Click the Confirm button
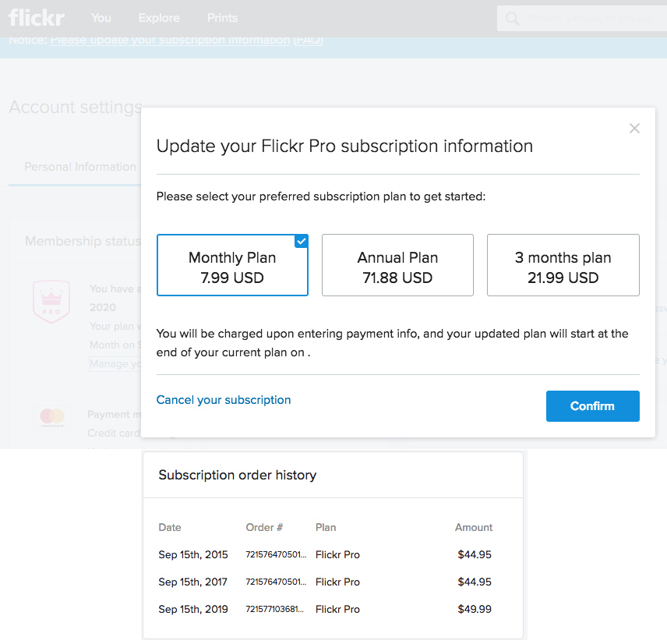Screen dimensions: 667x644 pos(592,406)
